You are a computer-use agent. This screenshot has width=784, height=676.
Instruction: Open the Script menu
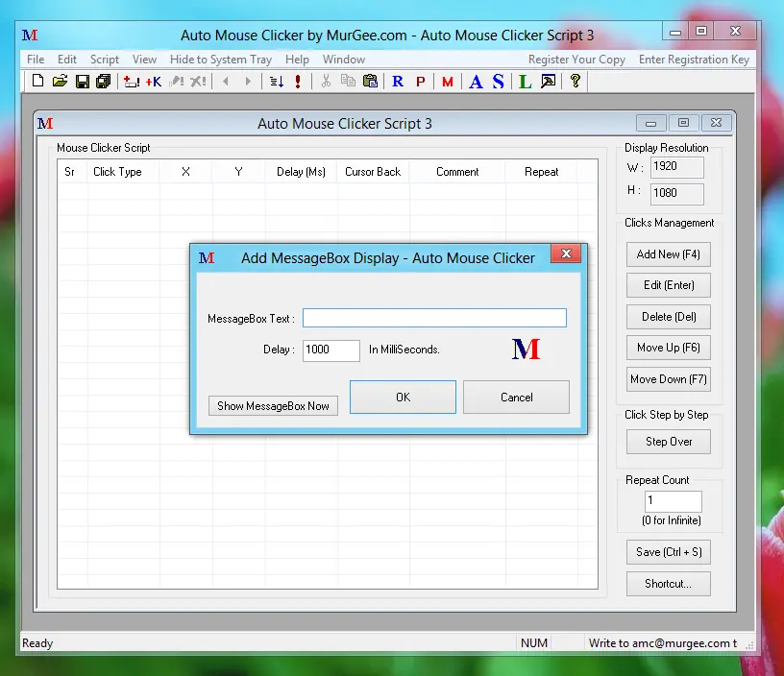[x=105, y=60]
